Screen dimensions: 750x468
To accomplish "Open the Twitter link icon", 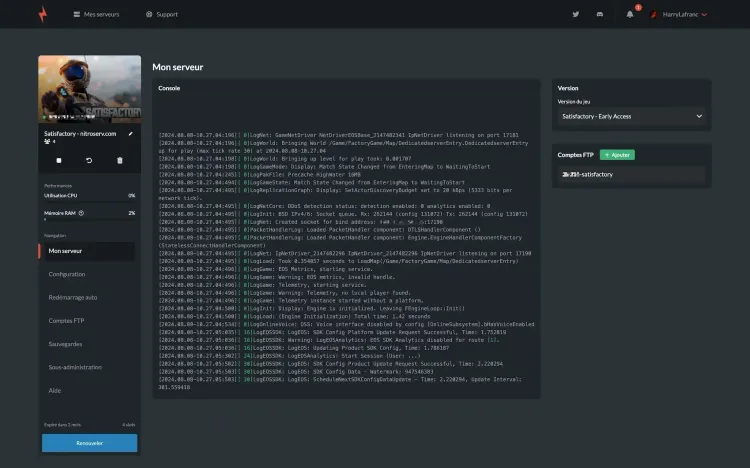I will (x=576, y=14).
